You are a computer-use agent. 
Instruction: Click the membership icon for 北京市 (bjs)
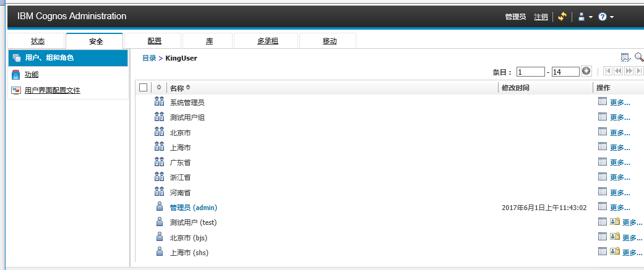615,237
